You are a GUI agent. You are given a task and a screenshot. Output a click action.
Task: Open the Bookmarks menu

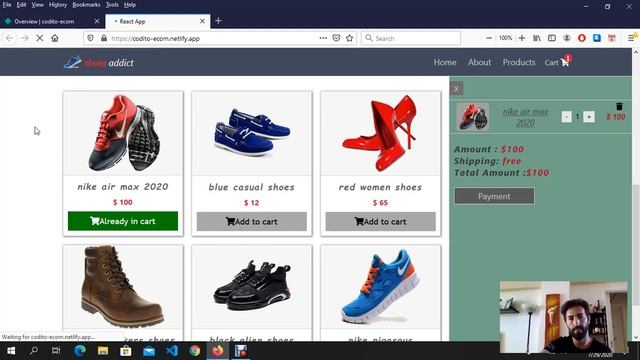[86, 5]
